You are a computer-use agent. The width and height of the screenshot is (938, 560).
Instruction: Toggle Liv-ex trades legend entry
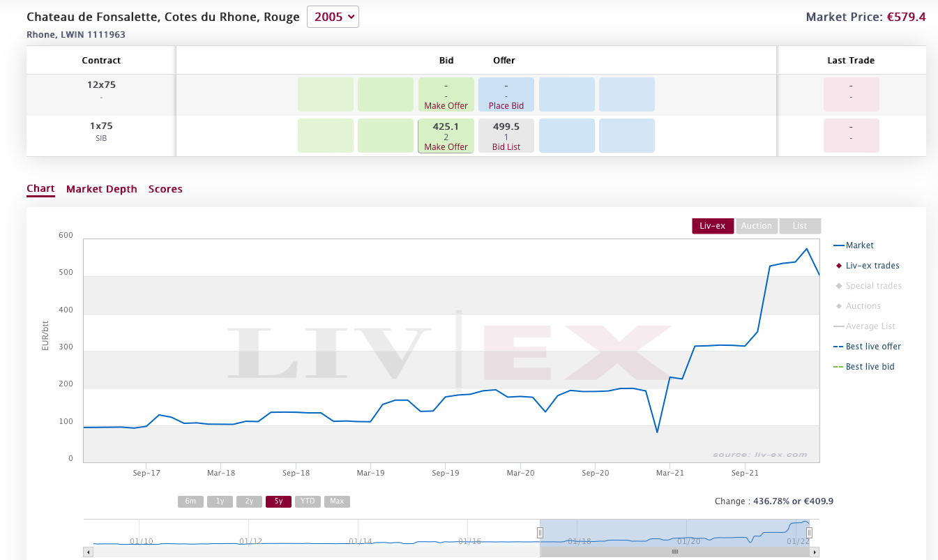(x=867, y=266)
